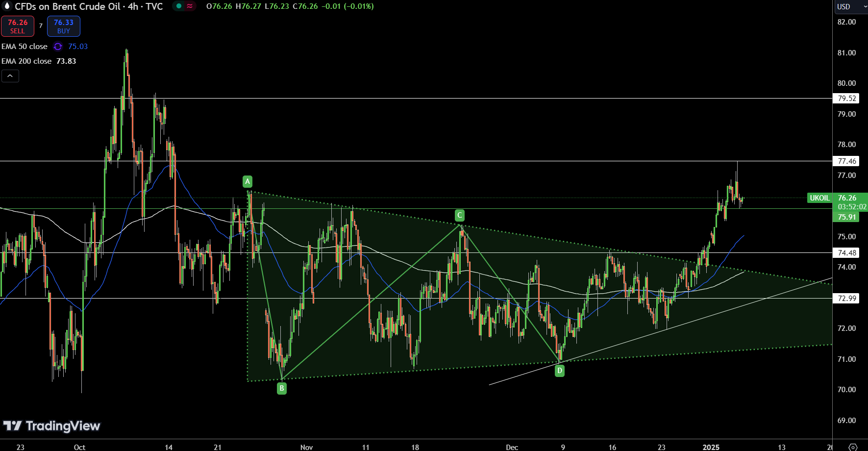Click the 75.91 green price label
The height and width of the screenshot is (451, 868).
click(846, 217)
